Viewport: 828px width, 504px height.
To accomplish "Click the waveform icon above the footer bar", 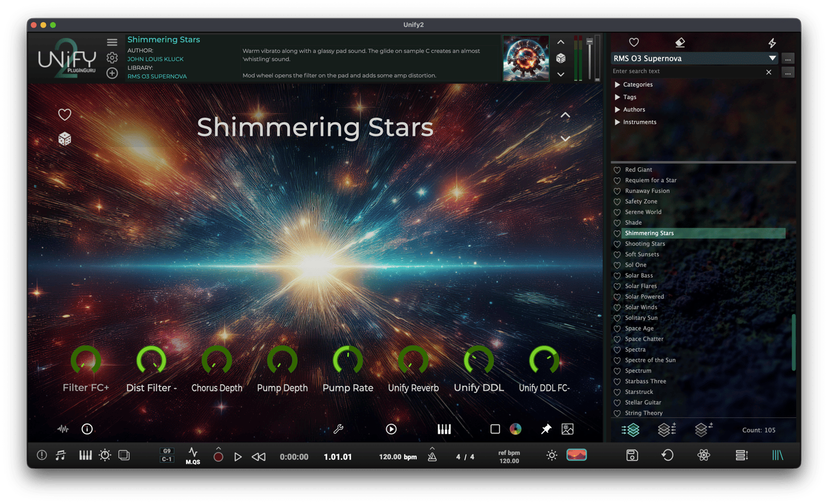I will [63, 429].
